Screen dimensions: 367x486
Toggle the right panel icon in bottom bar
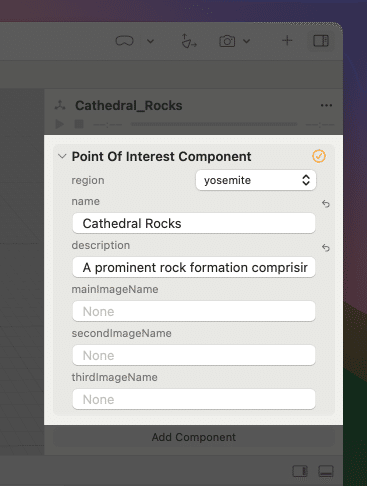[x=300, y=471]
